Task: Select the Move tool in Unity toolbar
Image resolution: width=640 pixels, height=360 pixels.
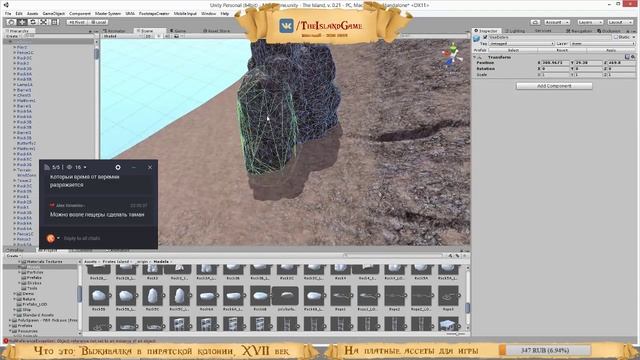Action: (x=22, y=22)
